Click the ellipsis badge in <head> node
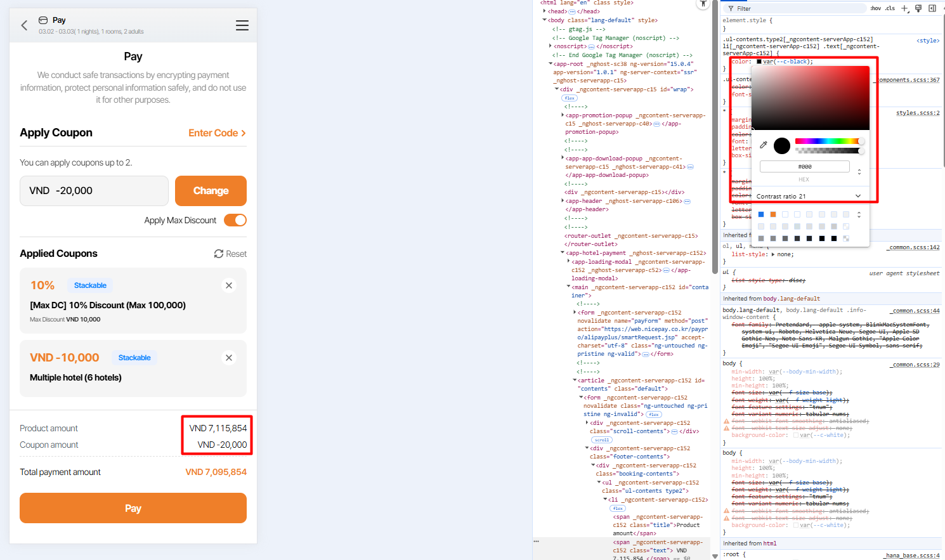 point(572,11)
